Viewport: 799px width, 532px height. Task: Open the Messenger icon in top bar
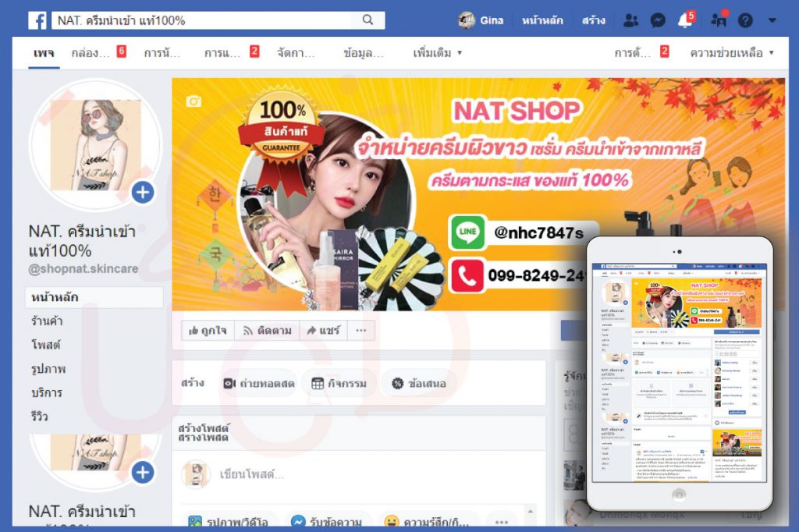click(x=658, y=20)
